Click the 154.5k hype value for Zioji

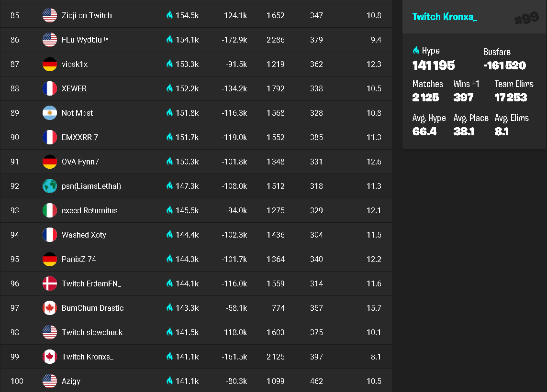187,15
